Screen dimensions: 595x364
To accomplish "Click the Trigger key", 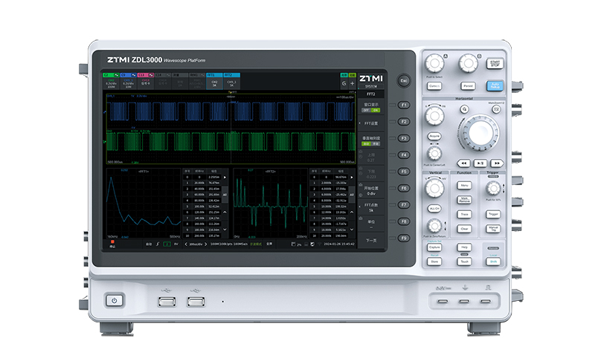I will [493, 214].
